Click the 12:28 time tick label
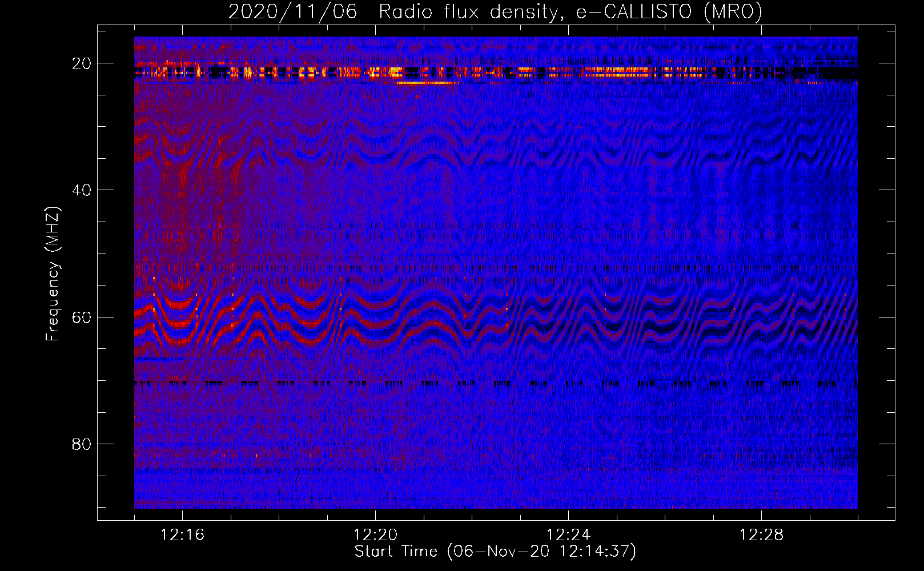924x571 pixels. point(761,534)
